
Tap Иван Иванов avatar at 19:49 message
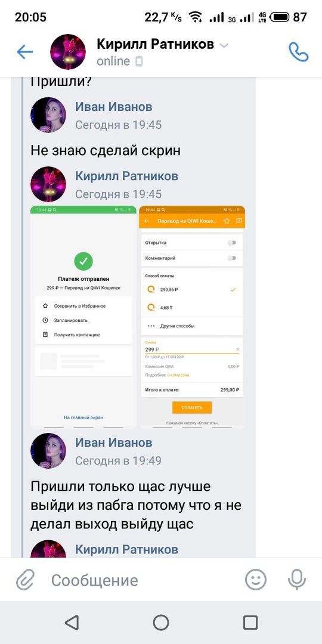click(x=48, y=451)
